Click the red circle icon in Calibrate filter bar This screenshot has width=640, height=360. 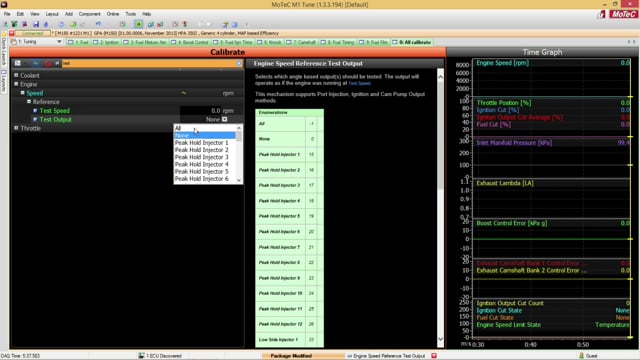click(47, 63)
